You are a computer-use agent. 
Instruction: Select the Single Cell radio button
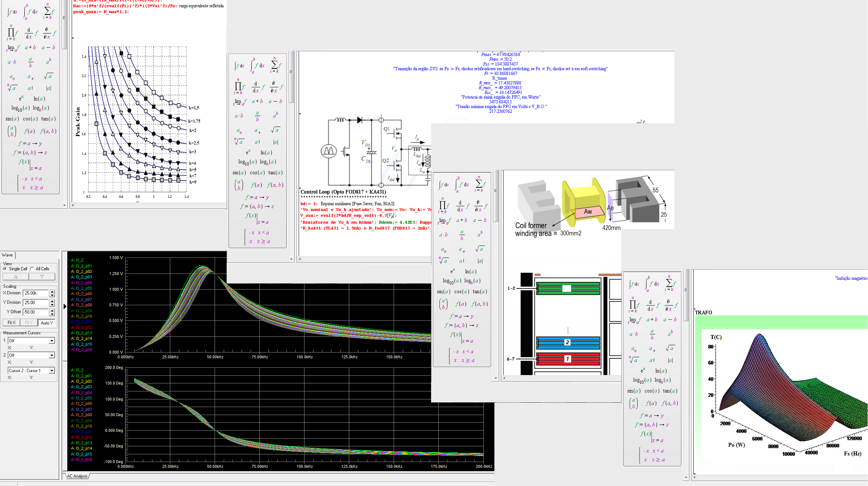point(5,269)
